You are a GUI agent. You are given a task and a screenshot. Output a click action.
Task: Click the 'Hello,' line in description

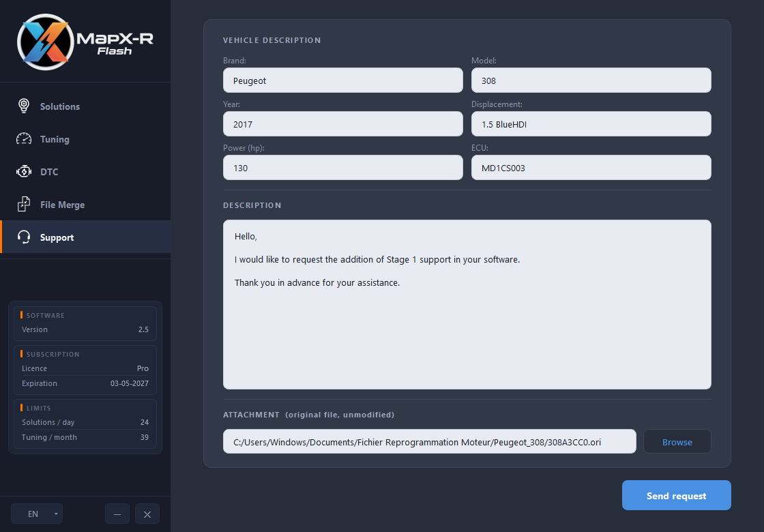(246, 236)
